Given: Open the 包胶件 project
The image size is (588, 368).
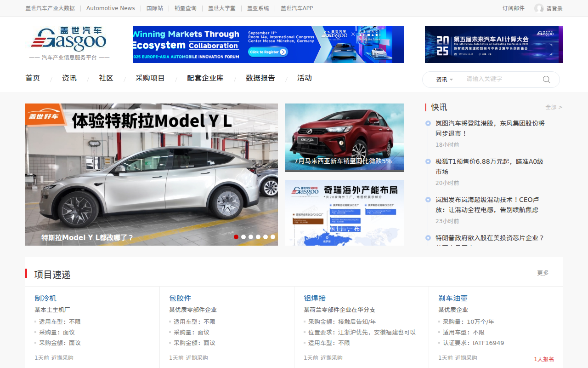Looking at the screenshot, I should coord(180,298).
